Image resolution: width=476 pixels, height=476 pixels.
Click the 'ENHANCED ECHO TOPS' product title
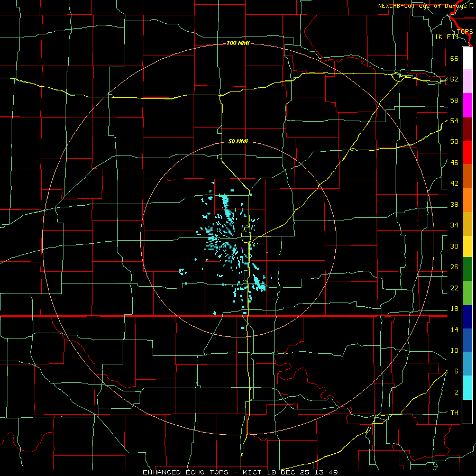click(x=186, y=472)
